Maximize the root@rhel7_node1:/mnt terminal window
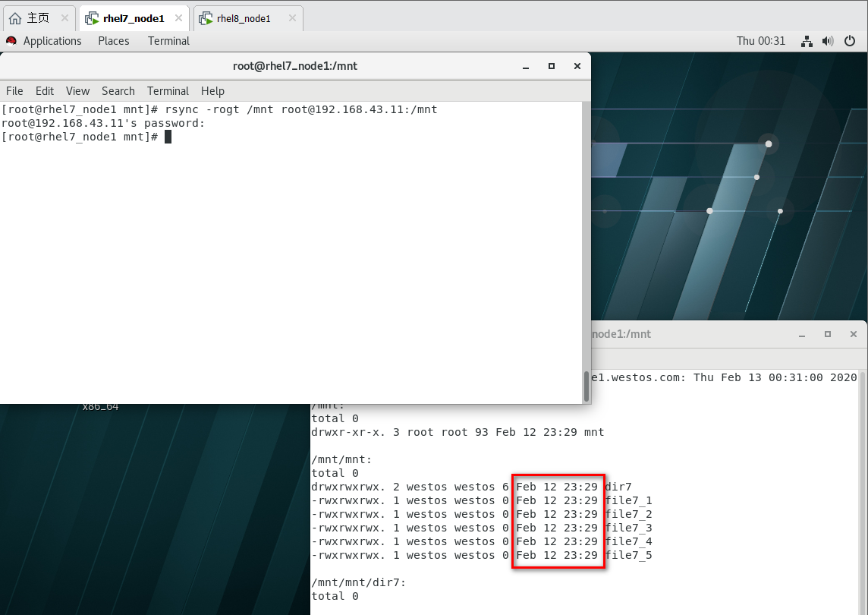This screenshot has height=615, width=868. click(x=552, y=66)
